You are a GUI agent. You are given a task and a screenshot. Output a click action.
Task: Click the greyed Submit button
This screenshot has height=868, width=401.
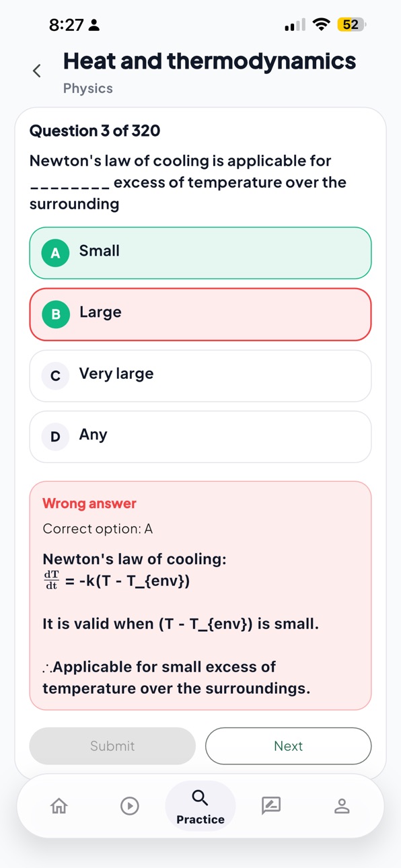[112, 746]
